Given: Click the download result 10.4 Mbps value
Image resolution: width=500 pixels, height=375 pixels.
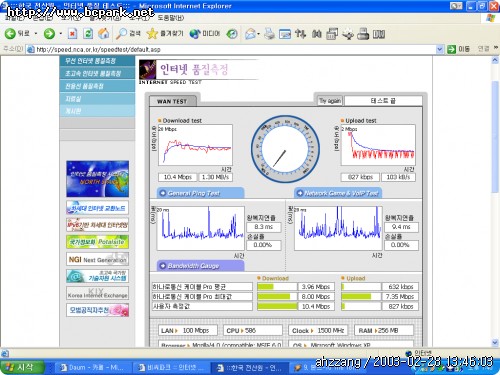Looking at the screenshot, I should click(x=177, y=177).
